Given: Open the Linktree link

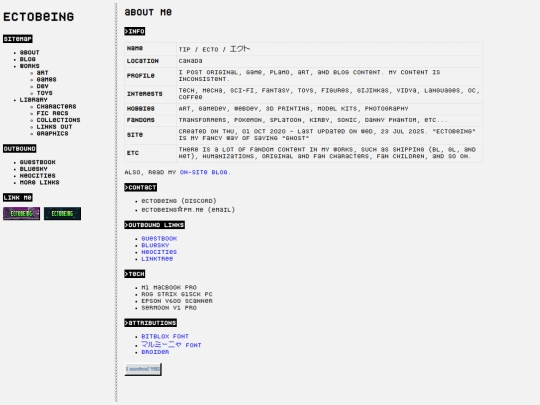Looking at the screenshot, I should point(157,259).
